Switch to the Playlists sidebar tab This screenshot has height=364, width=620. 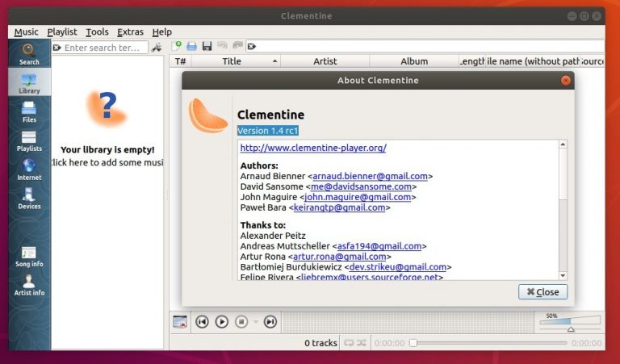[29, 140]
